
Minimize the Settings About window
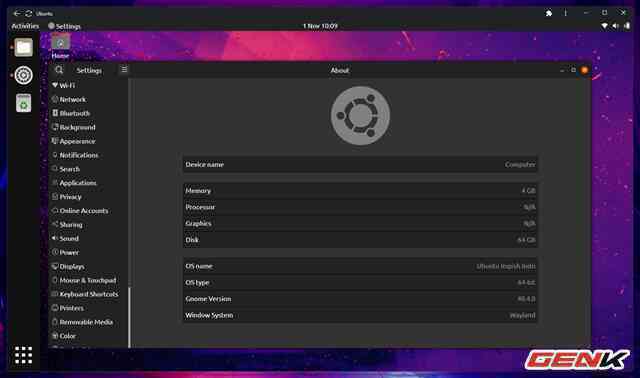coord(562,70)
